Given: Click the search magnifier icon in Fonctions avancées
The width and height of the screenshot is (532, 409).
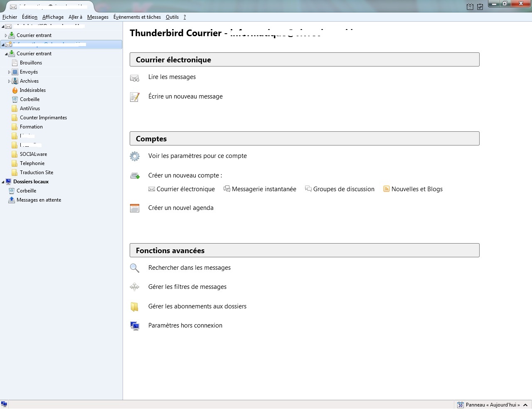Looking at the screenshot, I should click(135, 268).
